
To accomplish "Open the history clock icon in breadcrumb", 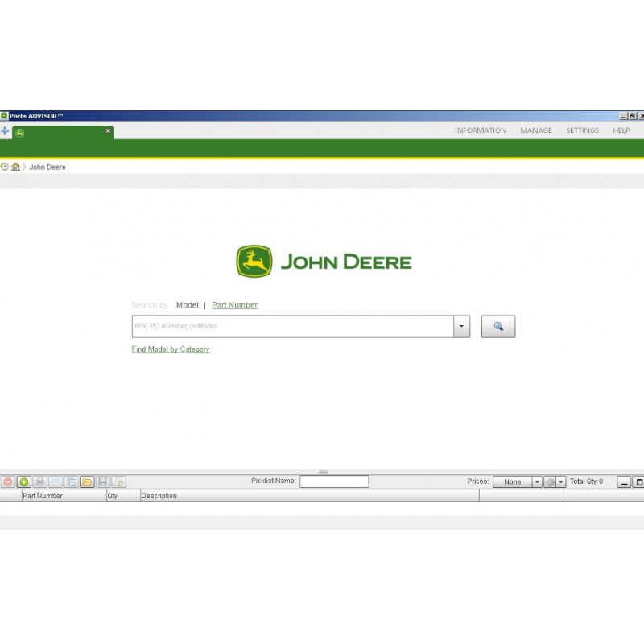I will 5,167.
